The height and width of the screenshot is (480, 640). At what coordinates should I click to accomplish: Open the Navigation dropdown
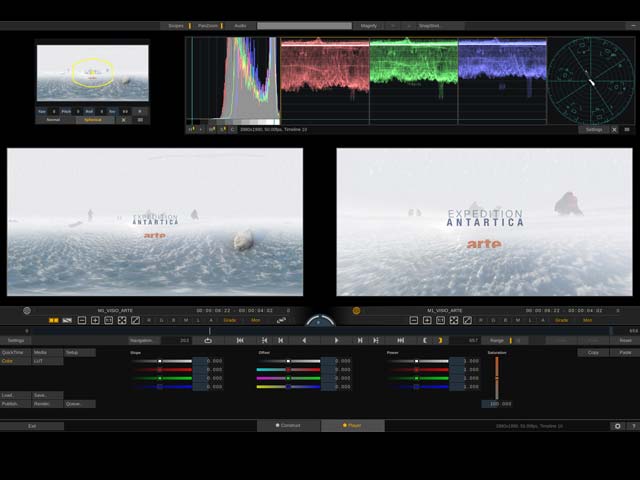coord(144,340)
